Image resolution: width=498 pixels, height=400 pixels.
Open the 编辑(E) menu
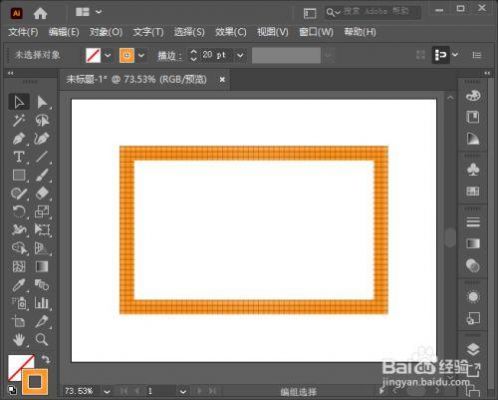point(64,32)
